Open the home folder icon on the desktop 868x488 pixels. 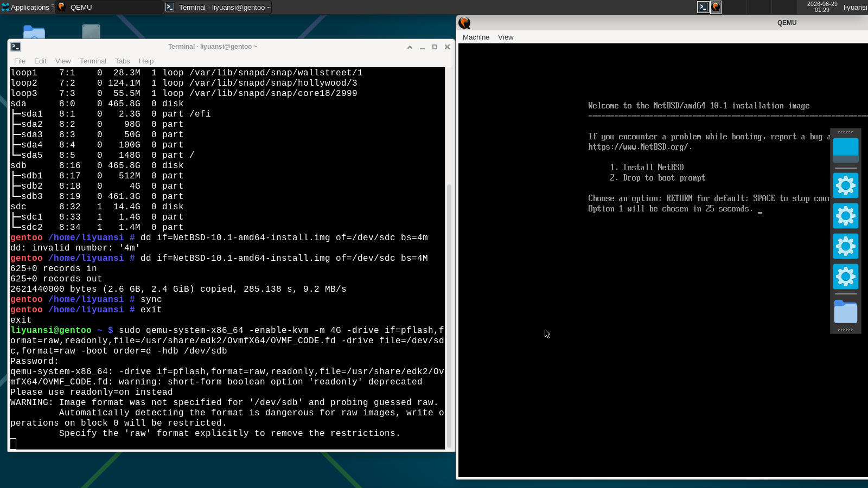[x=34, y=32]
